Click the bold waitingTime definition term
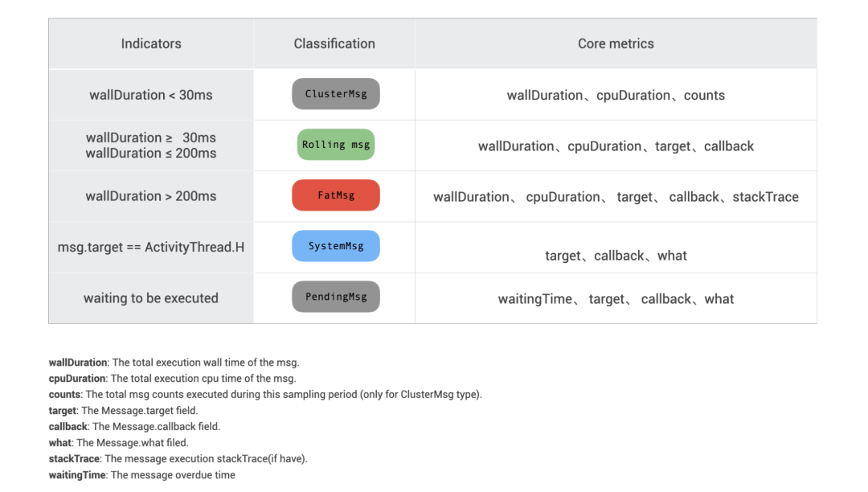Screen dimensions: 868x492 pyautogui.click(x=77, y=475)
